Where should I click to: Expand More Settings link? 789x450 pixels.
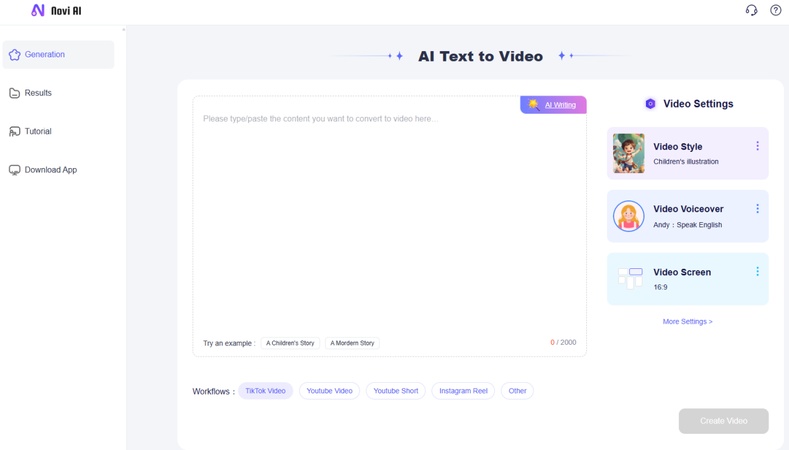tap(687, 322)
